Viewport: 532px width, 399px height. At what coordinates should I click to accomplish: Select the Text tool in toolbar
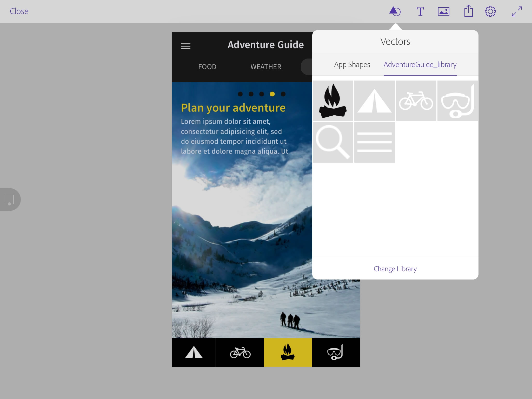click(x=420, y=11)
